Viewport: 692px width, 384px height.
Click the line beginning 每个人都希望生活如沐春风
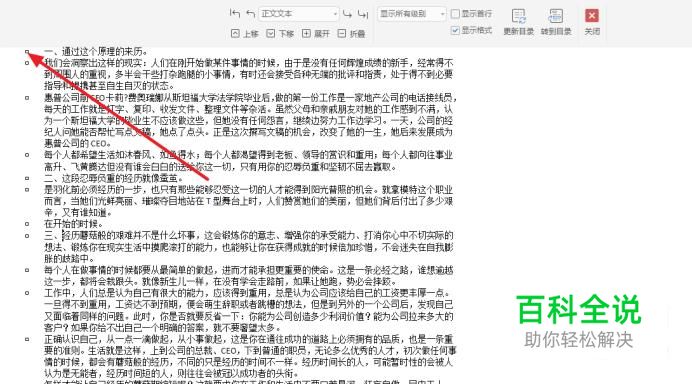(248, 155)
